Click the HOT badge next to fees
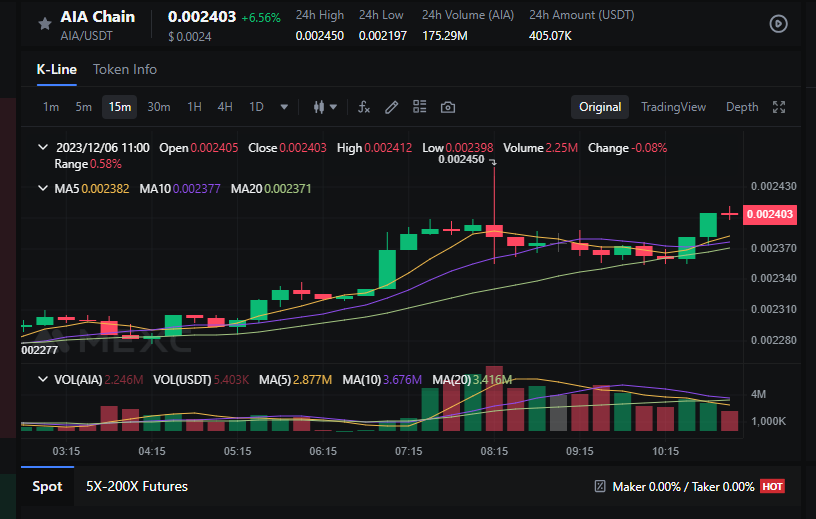The image size is (816, 519). click(x=772, y=486)
